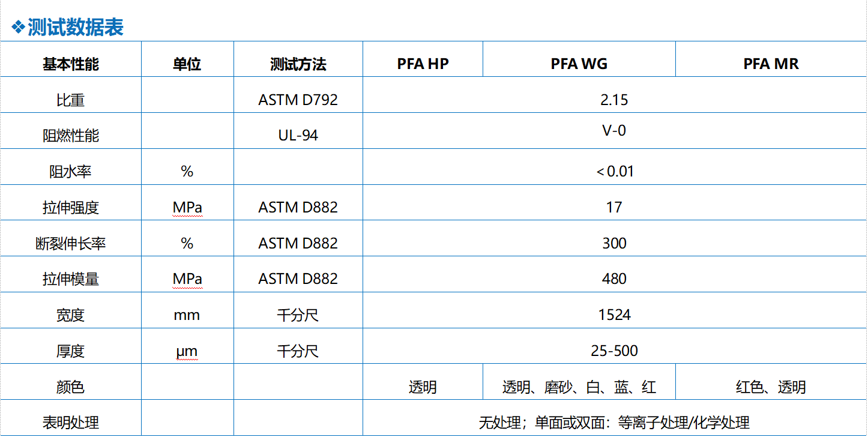Click the 测试数据表 heading text
The height and width of the screenshot is (437, 868).
(x=75, y=27)
